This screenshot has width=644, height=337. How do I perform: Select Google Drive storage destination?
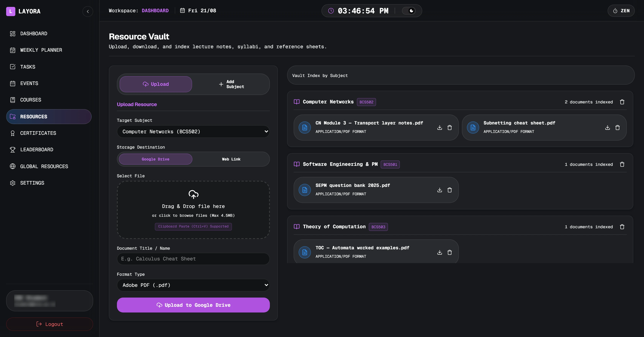click(155, 159)
